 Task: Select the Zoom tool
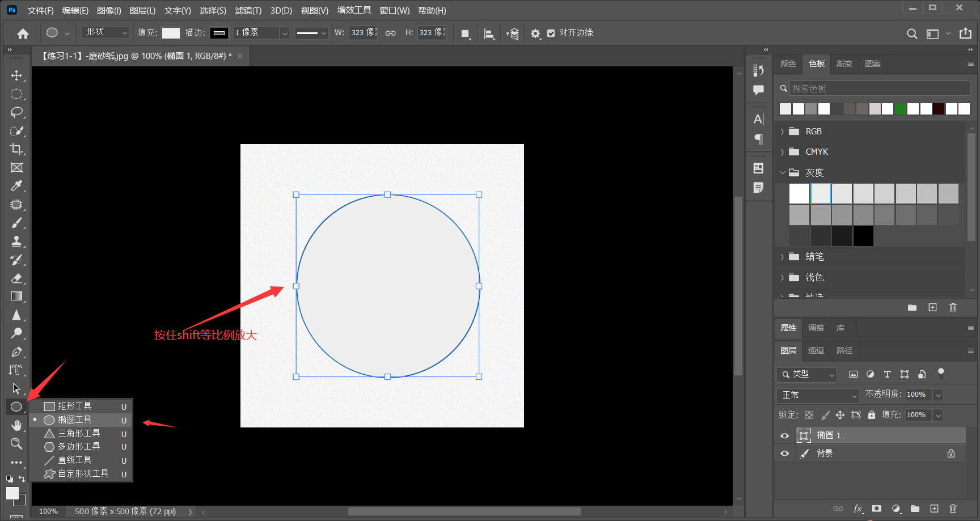[16, 443]
